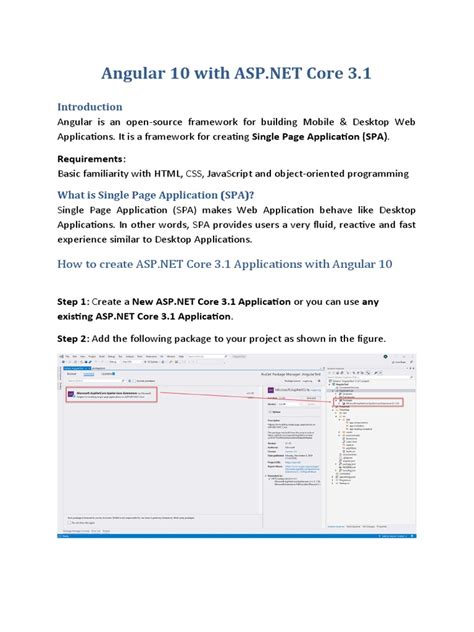Click the Live Share button
Screen dimensions: 474x632
pyautogui.click(x=400, y=362)
